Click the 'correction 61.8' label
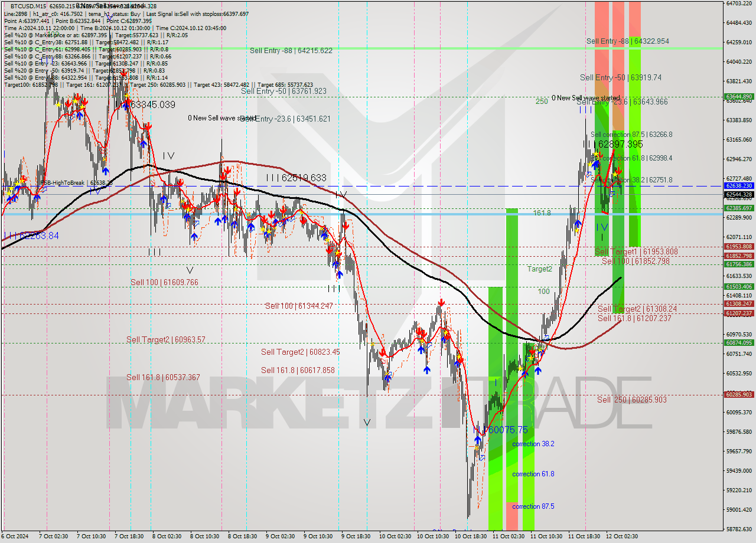The width and height of the screenshot is (756, 543). [x=533, y=474]
